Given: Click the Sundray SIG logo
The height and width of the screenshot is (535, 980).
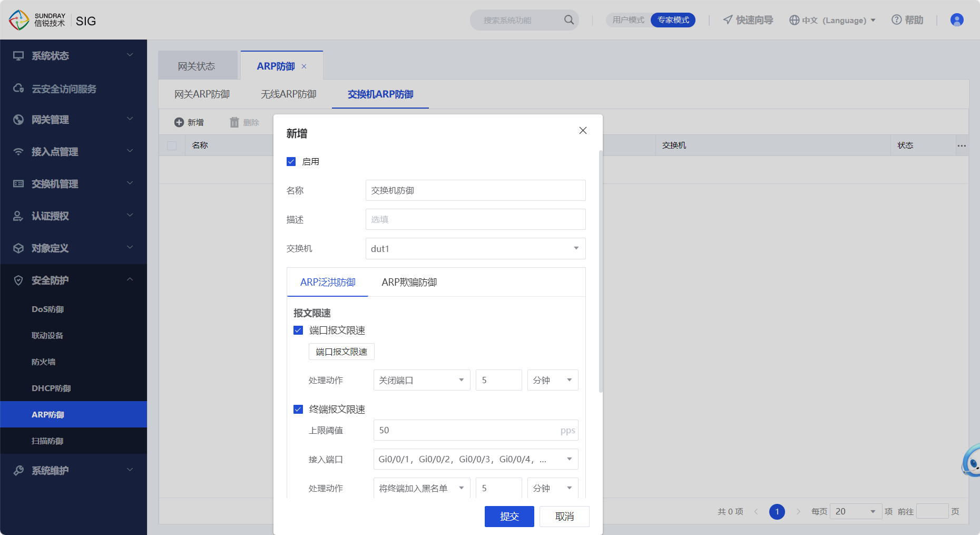Looking at the screenshot, I should pos(53,20).
